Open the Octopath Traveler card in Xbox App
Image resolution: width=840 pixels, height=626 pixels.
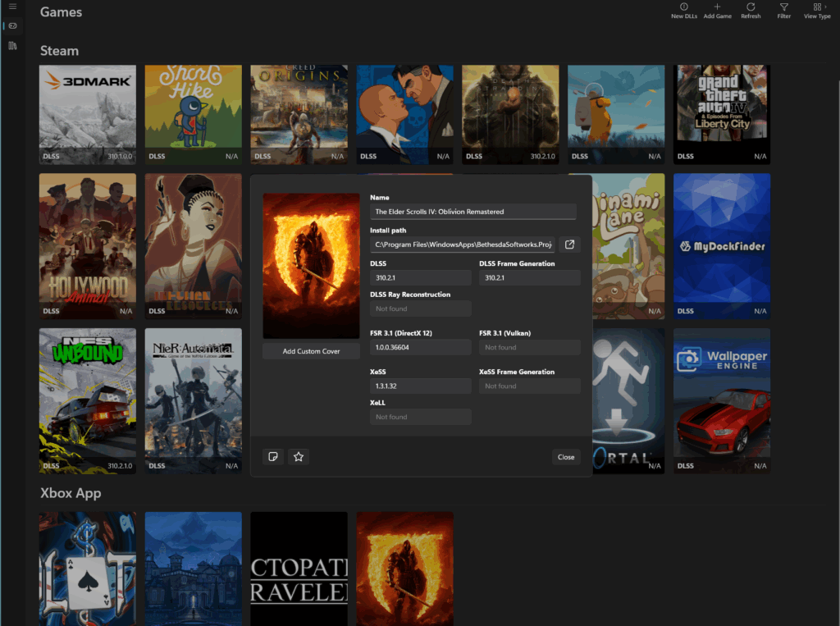299,569
